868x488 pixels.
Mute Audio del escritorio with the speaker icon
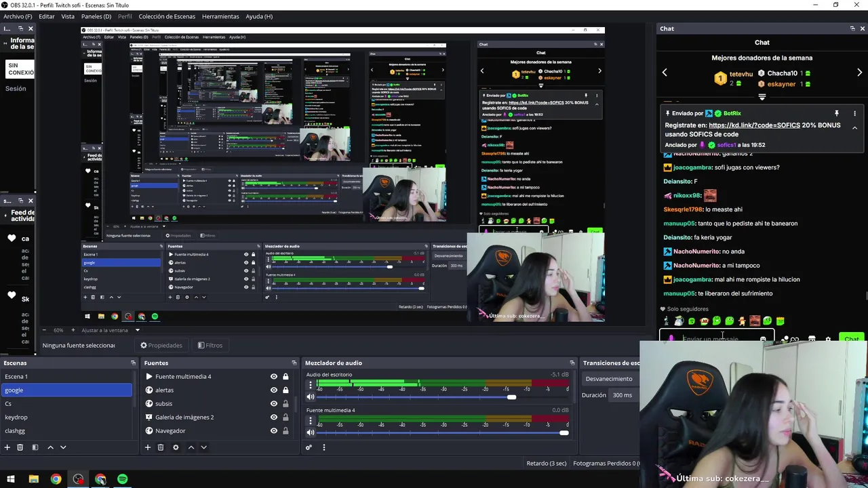(x=311, y=397)
